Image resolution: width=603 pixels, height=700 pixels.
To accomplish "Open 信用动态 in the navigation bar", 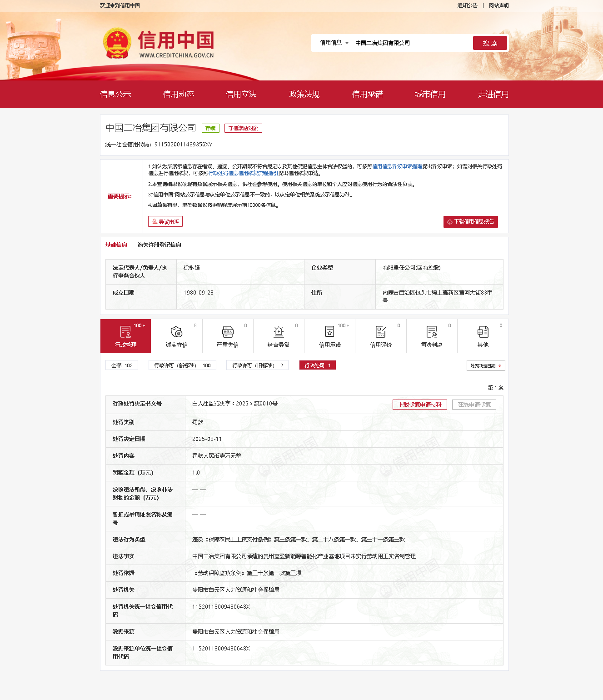I will (x=179, y=94).
